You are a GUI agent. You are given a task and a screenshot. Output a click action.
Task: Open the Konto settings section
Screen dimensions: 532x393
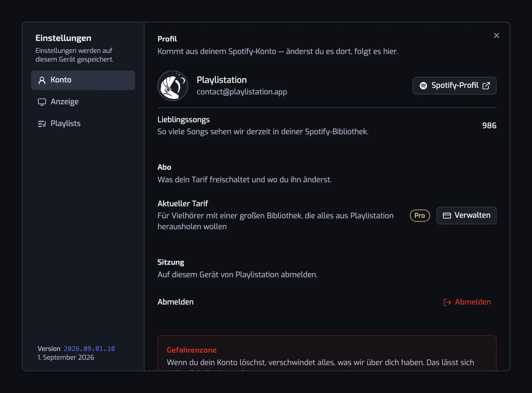(x=83, y=80)
